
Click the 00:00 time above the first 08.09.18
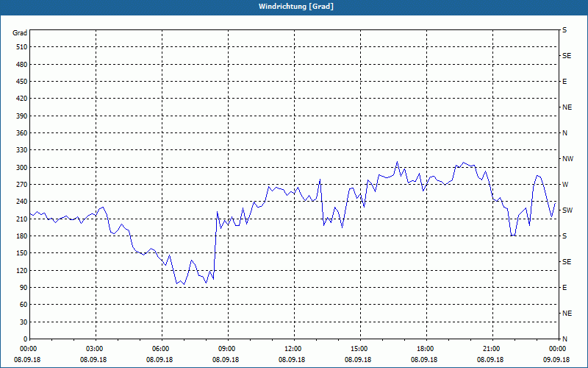point(29,348)
